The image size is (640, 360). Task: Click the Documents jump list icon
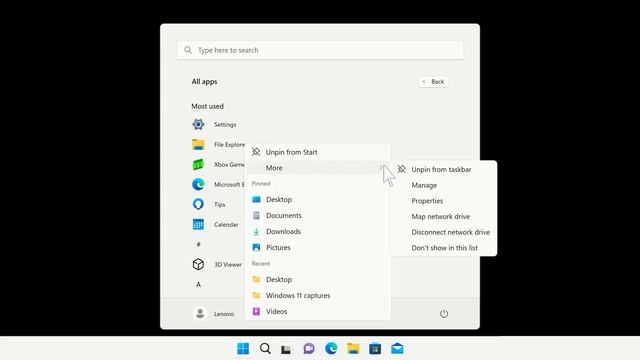(256, 215)
